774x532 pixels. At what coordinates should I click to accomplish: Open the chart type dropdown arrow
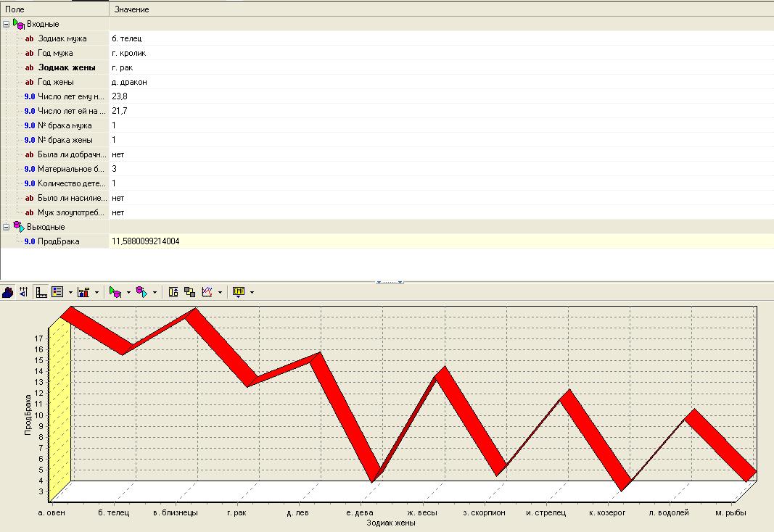[x=96, y=293]
